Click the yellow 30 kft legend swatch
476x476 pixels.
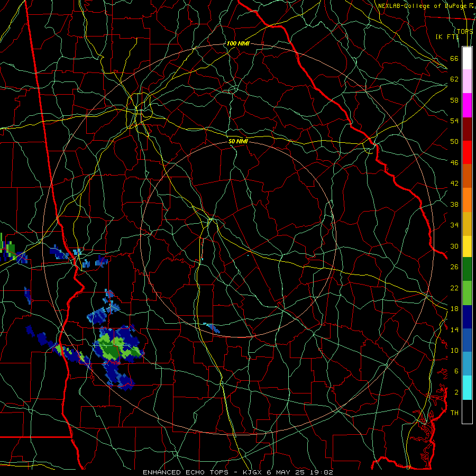point(467,246)
